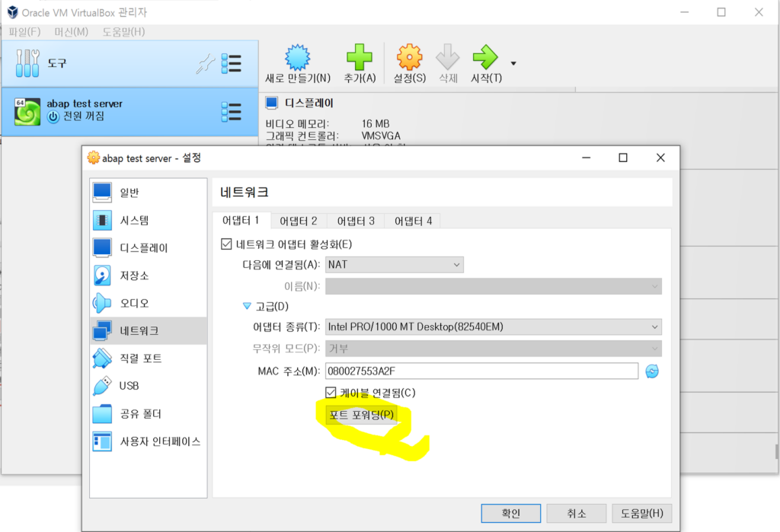This screenshot has height=532, width=780.
Task: Switch to 어댑터 1 tab
Action: point(241,220)
